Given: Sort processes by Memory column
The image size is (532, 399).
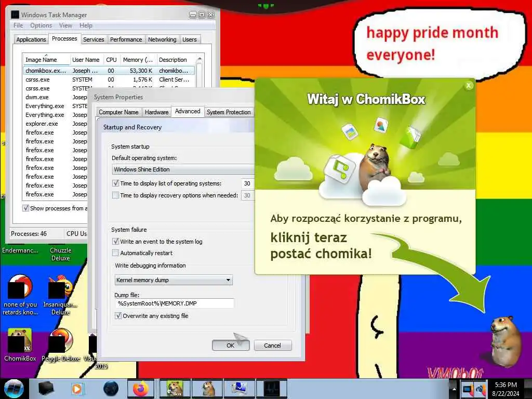Looking at the screenshot, I should click(x=138, y=60).
